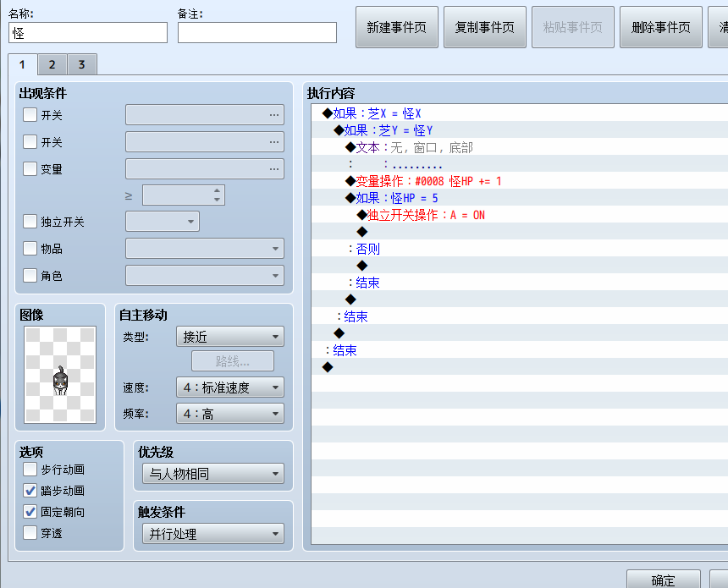The height and width of the screenshot is (588, 728).
Task: Click the 新建事件页 button
Action: pos(396,27)
